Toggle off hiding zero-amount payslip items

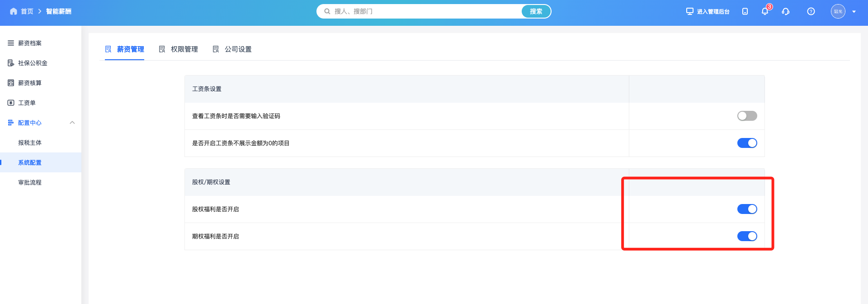pos(747,143)
